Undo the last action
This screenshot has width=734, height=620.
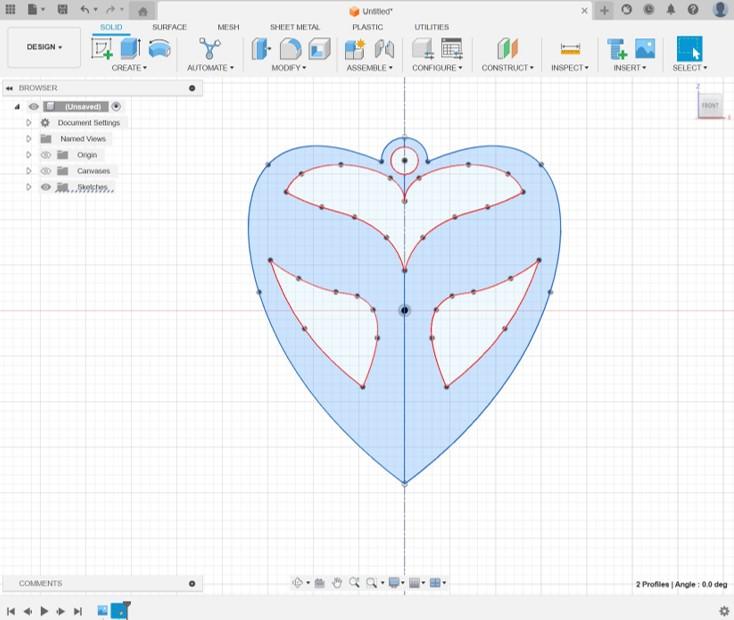(x=85, y=9)
